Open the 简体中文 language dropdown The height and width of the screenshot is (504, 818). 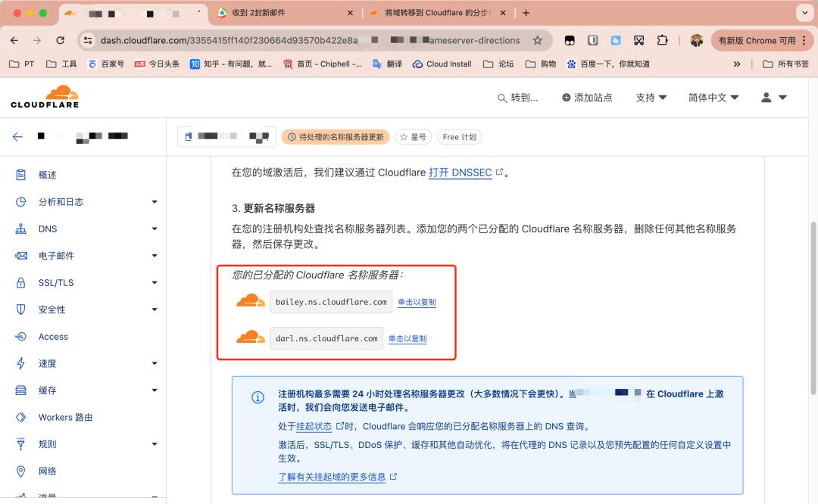713,98
